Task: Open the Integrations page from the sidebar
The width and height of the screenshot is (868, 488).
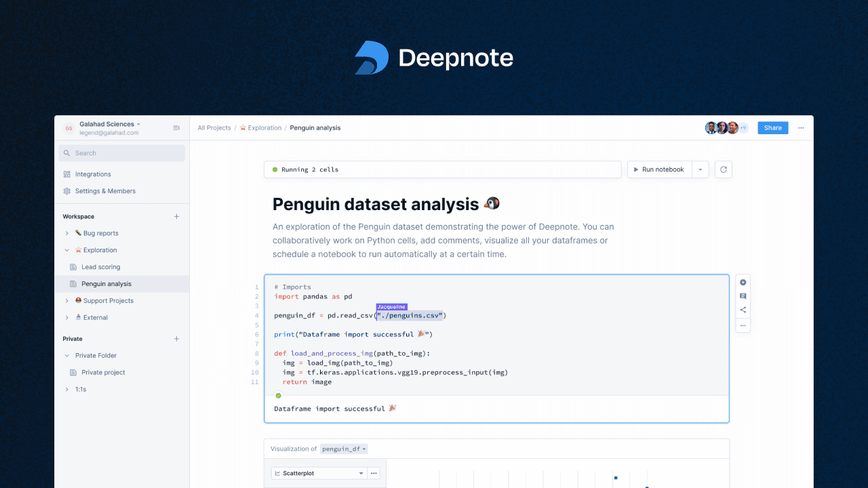Action: (93, 174)
